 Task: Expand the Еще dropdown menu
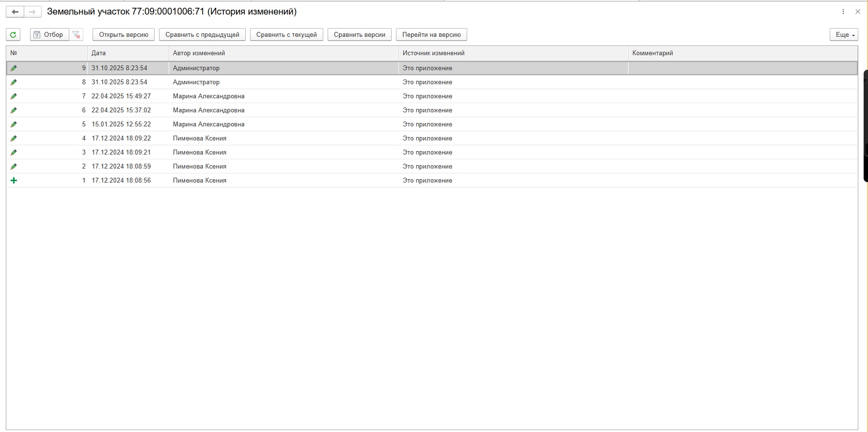tap(844, 34)
